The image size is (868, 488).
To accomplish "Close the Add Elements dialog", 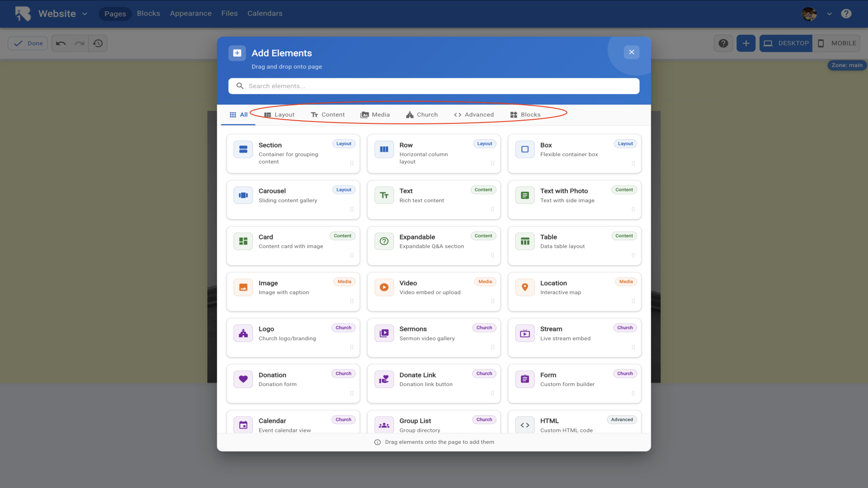I will click(632, 52).
